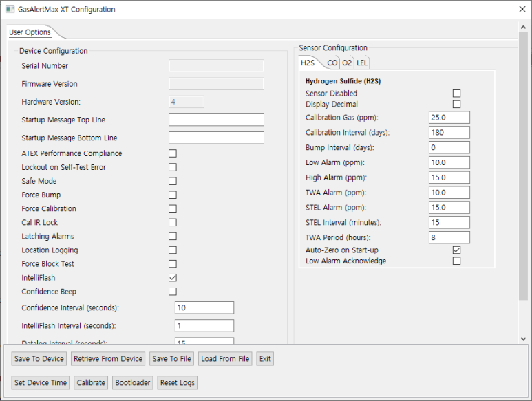
Task: Click the Sensor Configuration group label
Action: coord(333,47)
